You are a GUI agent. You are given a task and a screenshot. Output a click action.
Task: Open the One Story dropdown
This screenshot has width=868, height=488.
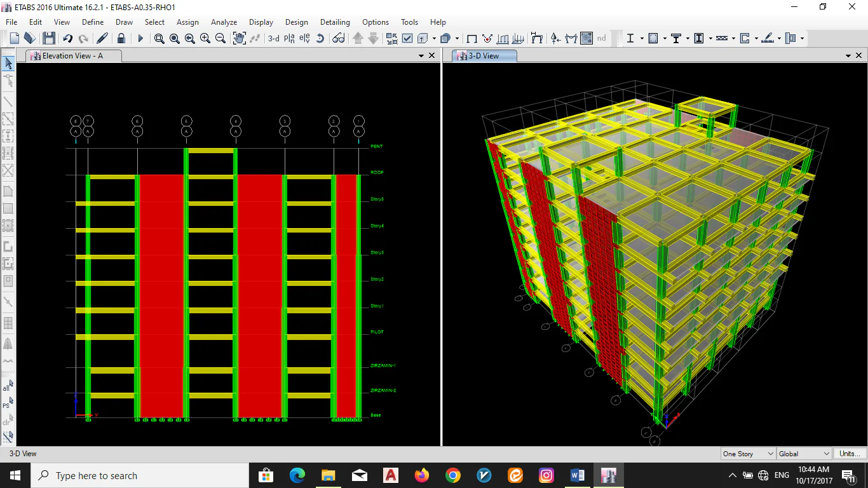[x=749, y=454]
